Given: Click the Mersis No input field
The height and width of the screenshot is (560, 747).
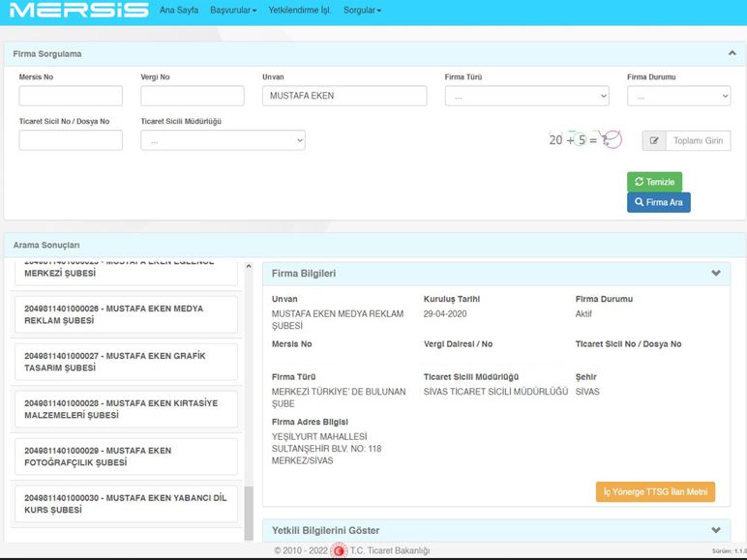Looking at the screenshot, I should 71,96.
